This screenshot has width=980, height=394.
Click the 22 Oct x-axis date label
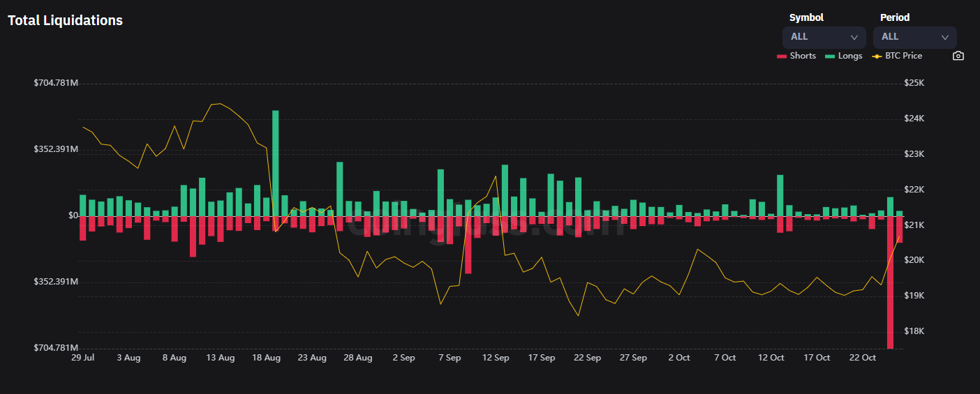(x=862, y=358)
